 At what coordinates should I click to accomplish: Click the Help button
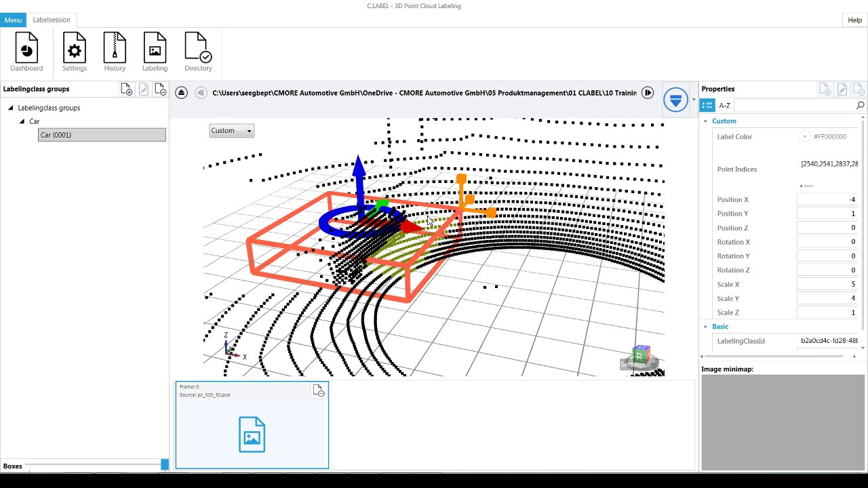pos(854,20)
